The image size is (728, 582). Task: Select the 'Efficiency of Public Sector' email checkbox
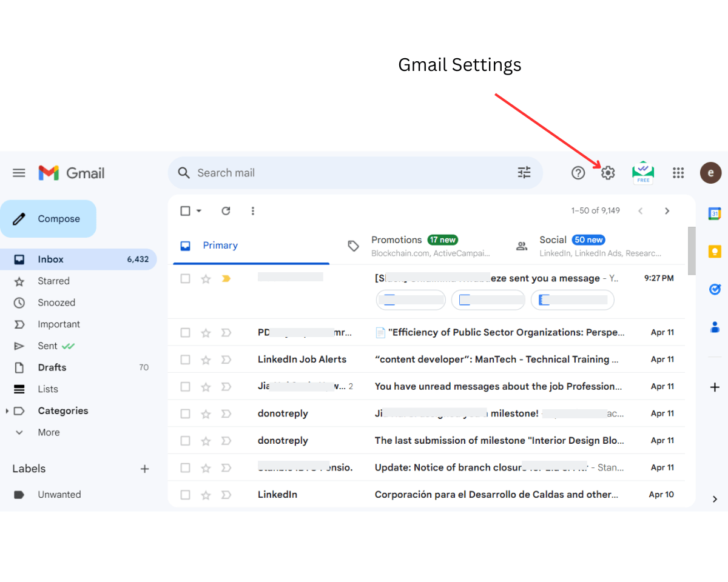[185, 332]
